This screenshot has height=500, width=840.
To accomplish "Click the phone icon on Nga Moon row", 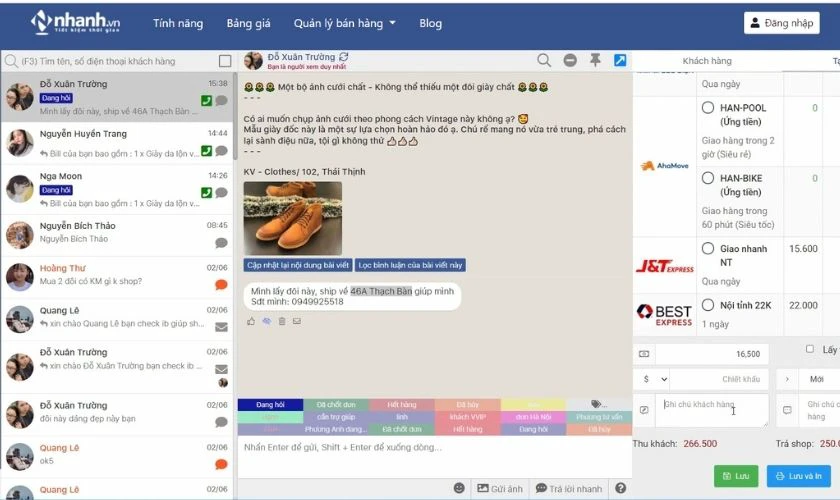I will click(x=206, y=192).
